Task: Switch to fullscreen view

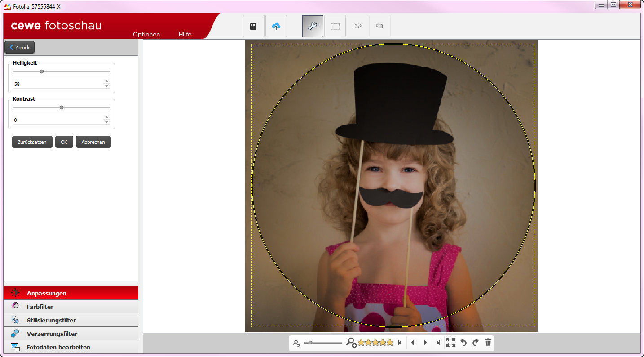Action: [x=450, y=343]
